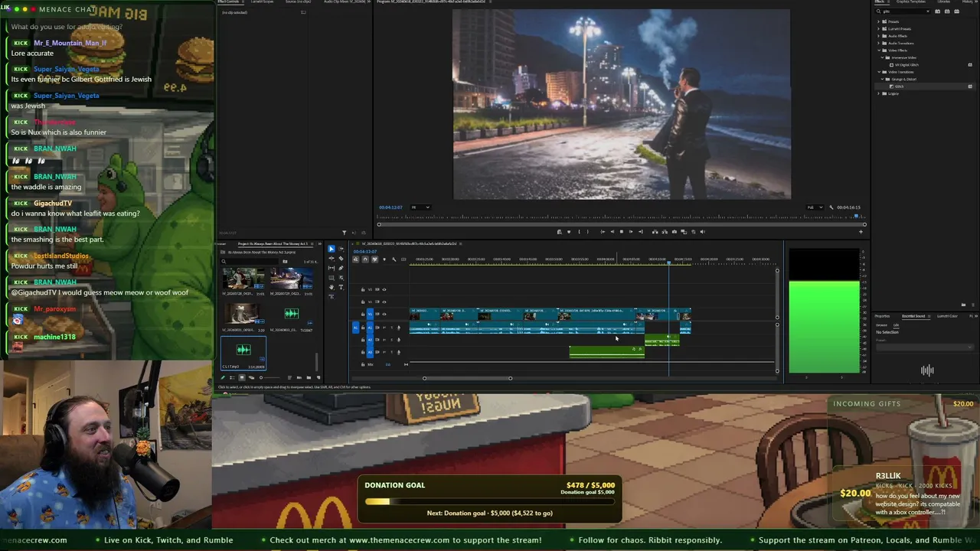Toggle linked selection in timeline
The width and height of the screenshot is (980, 551).
[x=374, y=259]
